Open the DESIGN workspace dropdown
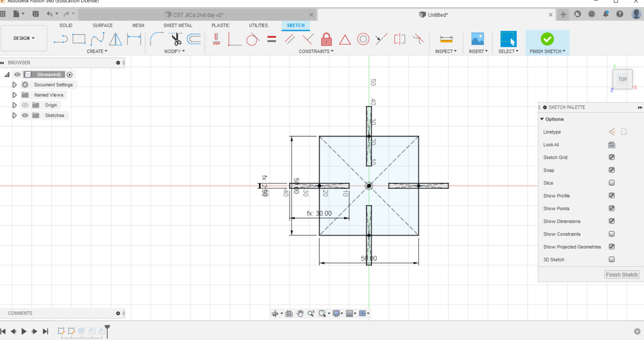 (24, 38)
